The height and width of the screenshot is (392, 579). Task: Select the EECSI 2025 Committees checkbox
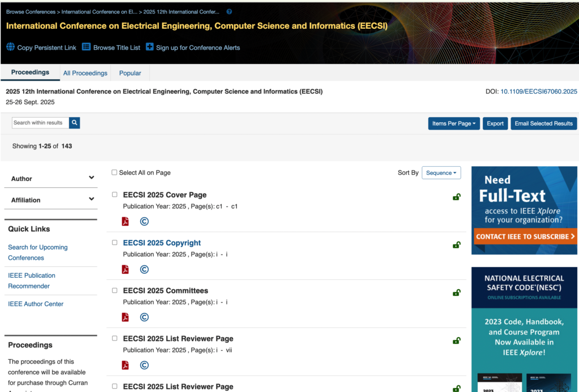coord(115,291)
